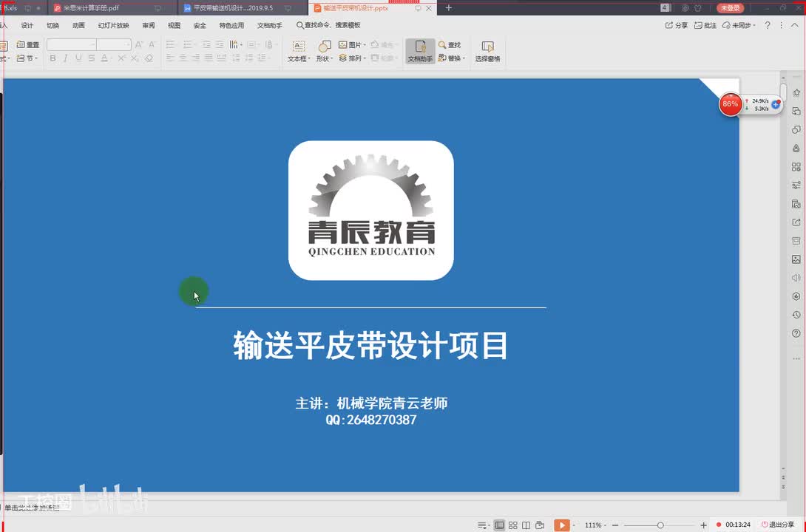Viewport: 806px width, 532px height.
Task: Toggle superscript formatting
Action: click(x=121, y=58)
